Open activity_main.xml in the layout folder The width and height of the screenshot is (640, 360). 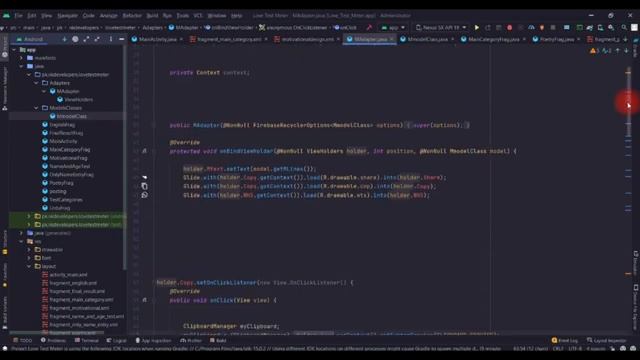click(x=68, y=275)
